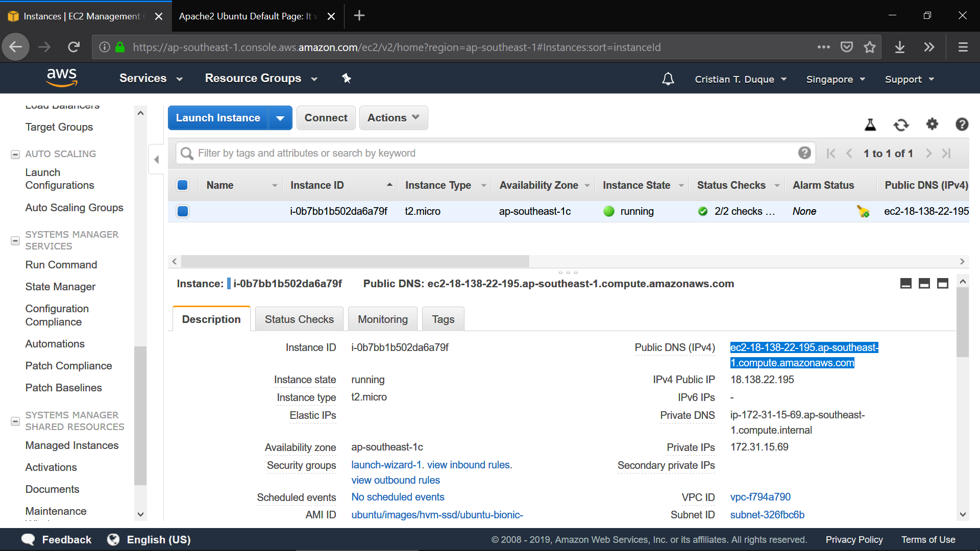The image size is (980, 551).
Task: Check the checkbox for instance i-0b7bb1b502da6a79f
Action: pyautogui.click(x=182, y=211)
